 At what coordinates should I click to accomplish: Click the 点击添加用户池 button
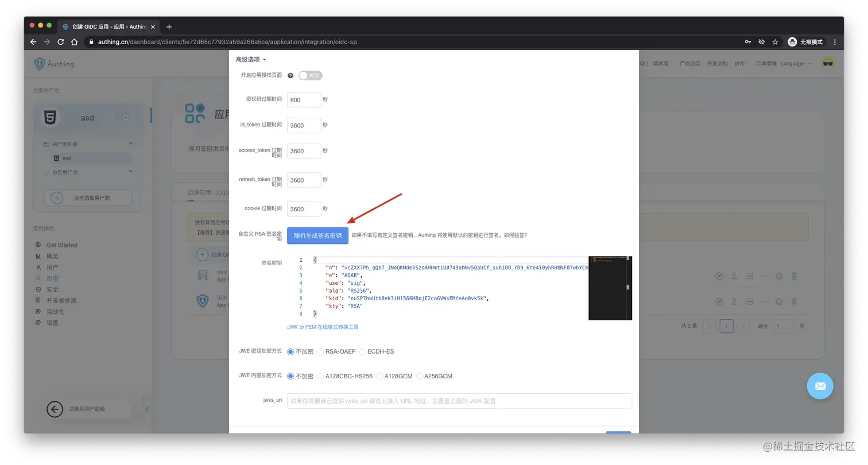88,198
